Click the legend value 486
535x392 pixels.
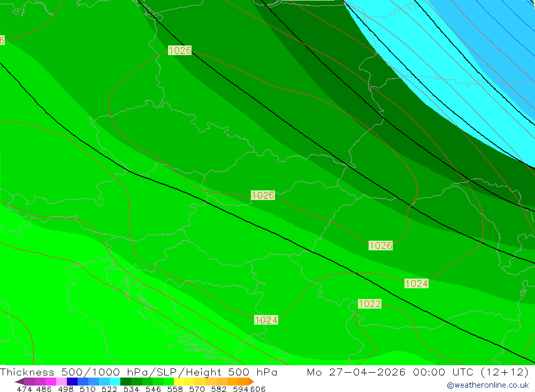pyautogui.click(x=44, y=389)
